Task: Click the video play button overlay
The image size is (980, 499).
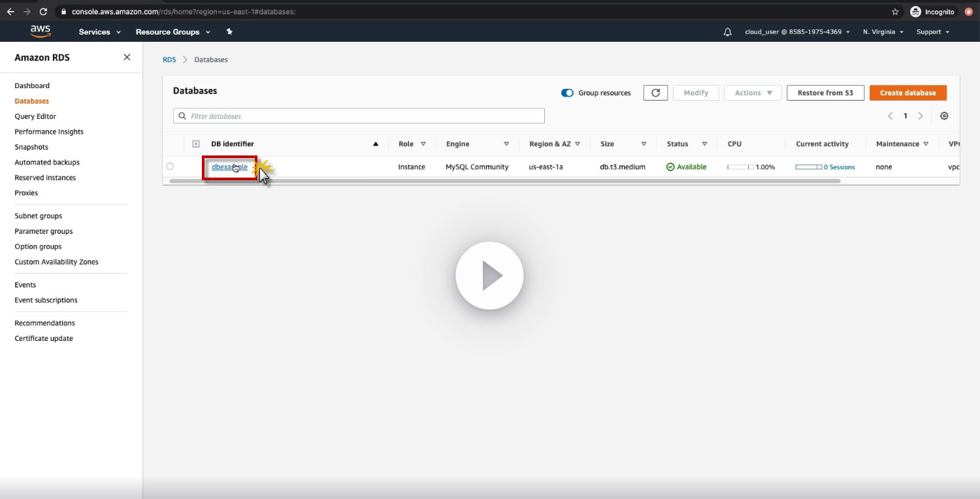Action: pyautogui.click(x=489, y=276)
